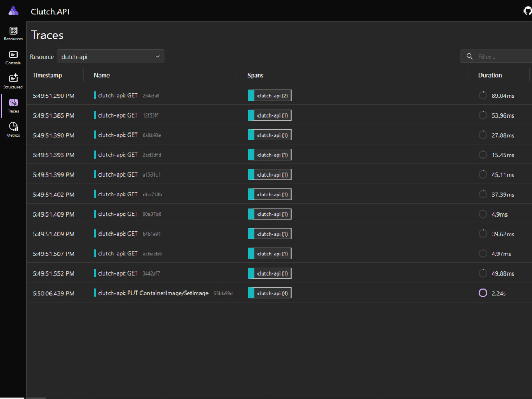Open the Metrics page
Viewport: 532px width, 399px height.
coord(13,130)
